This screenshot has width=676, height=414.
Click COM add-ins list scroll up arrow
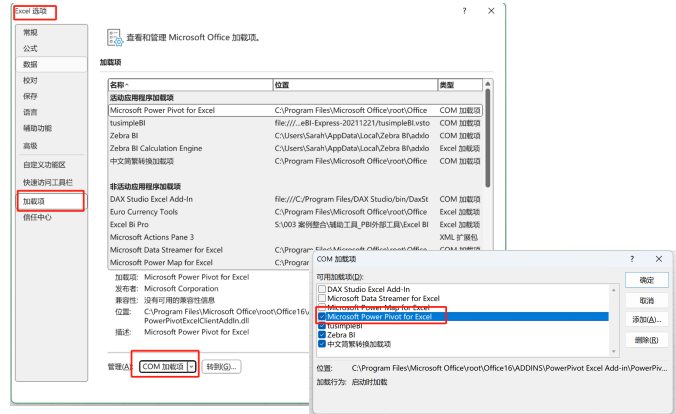point(613,290)
